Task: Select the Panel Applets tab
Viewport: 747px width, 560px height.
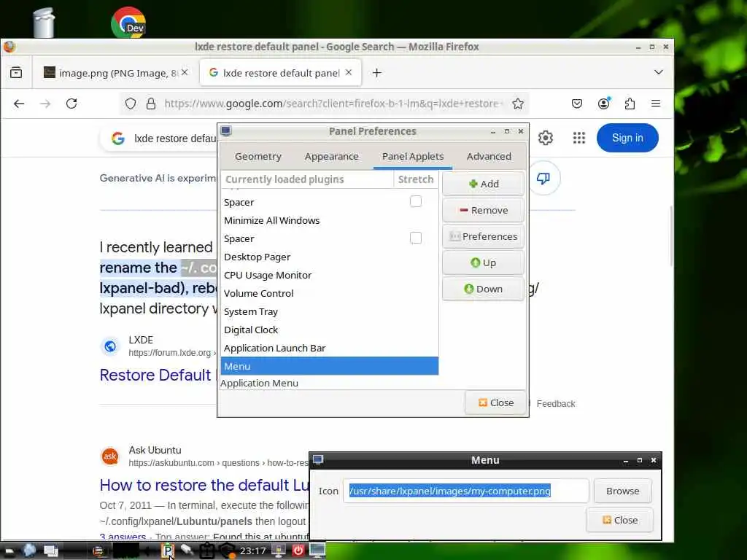Action: (413, 157)
